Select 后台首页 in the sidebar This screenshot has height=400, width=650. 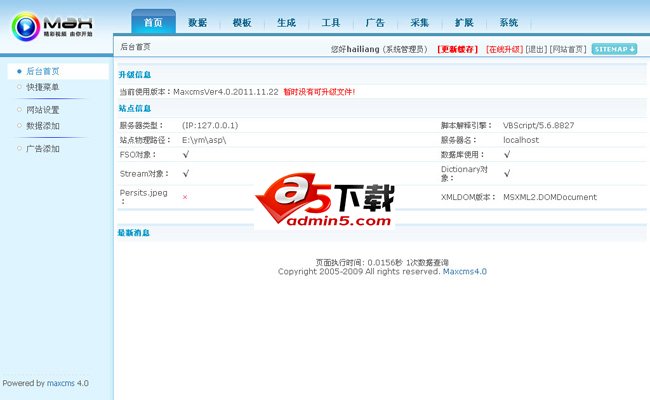point(43,71)
